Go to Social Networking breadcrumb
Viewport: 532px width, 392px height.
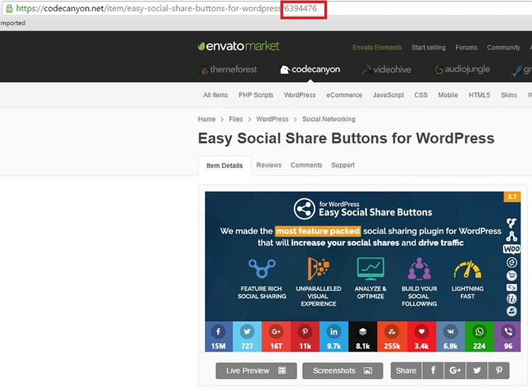[x=328, y=119]
